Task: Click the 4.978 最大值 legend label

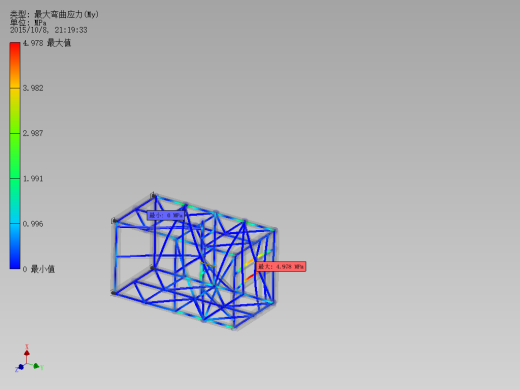Action: pyautogui.click(x=47, y=43)
